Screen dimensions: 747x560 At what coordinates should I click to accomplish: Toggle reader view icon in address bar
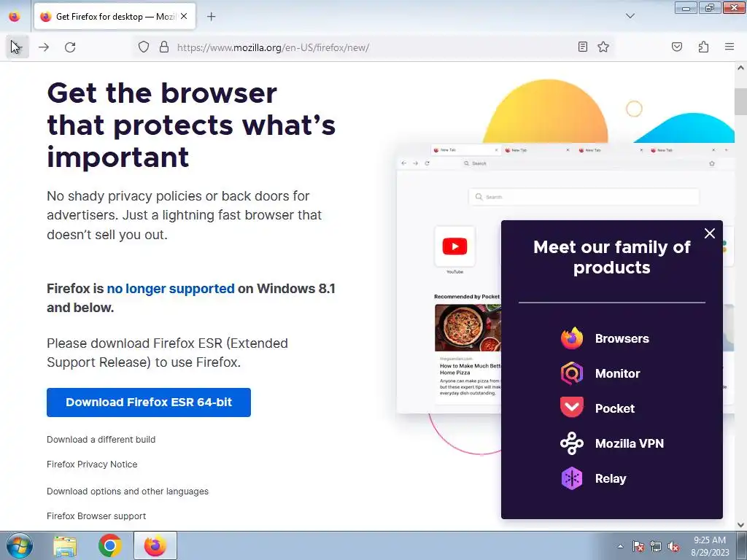(582, 47)
